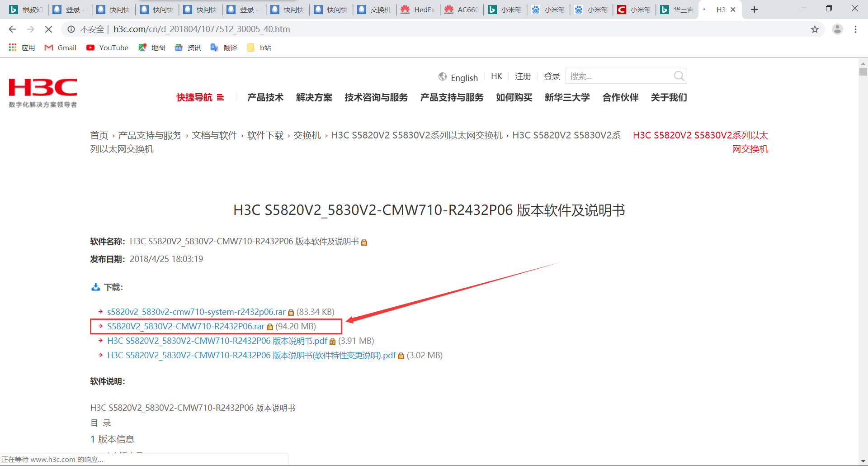Screen dimensions: 868x466
Task: Open the 技术咨询与服务 menu
Action: point(376,97)
